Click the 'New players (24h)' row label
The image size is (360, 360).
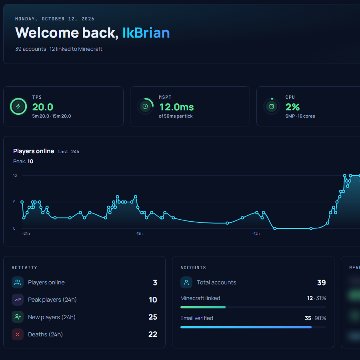tap(52, 317)
